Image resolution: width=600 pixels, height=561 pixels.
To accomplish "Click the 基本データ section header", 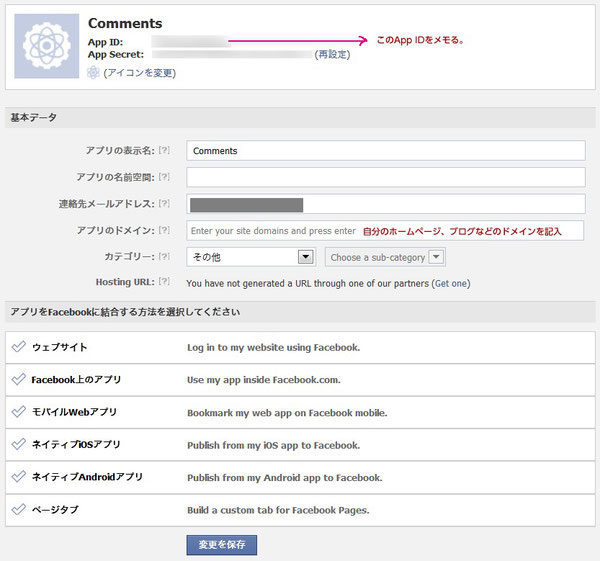I will click(300, 117).
